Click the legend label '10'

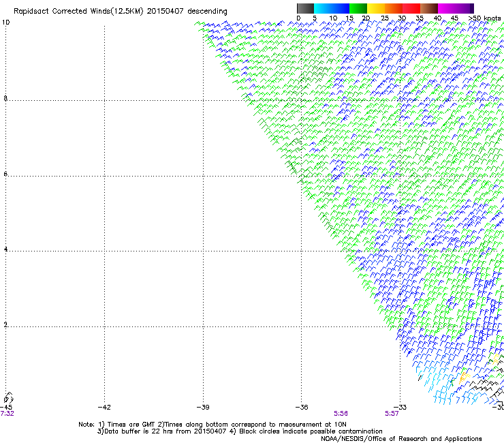pos(333,18)
